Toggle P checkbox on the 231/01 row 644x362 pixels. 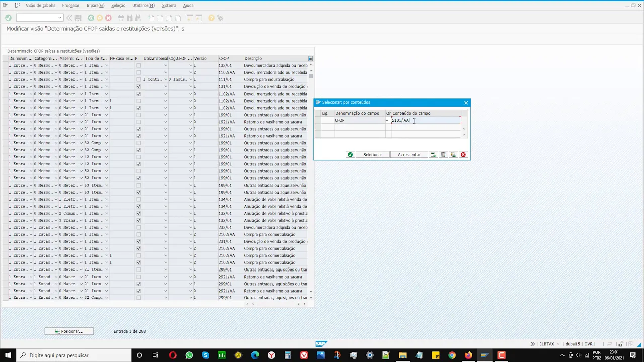pos(138,241)
